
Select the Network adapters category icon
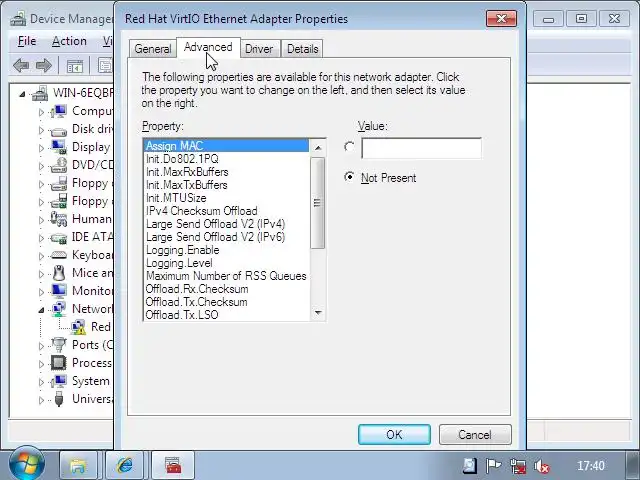coord(59,309)
